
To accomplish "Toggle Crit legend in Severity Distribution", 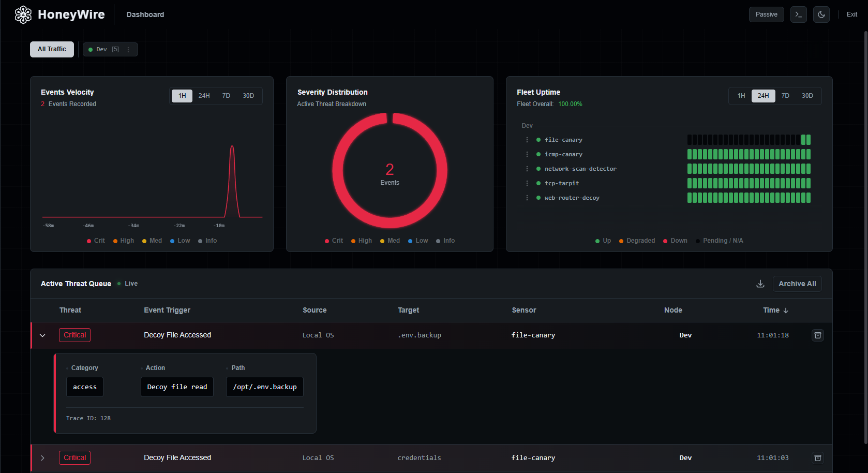I will click(x=334, y=241).
